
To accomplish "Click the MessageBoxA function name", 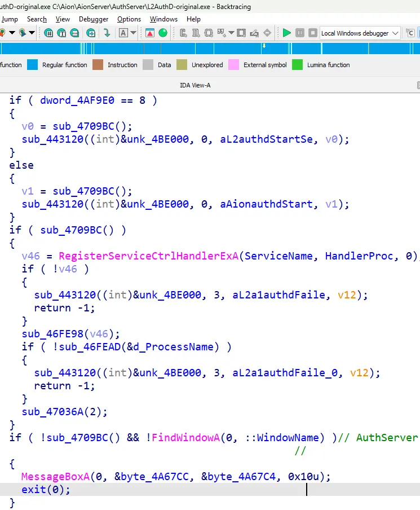I will pyautogui.click(x=55, y=477).
